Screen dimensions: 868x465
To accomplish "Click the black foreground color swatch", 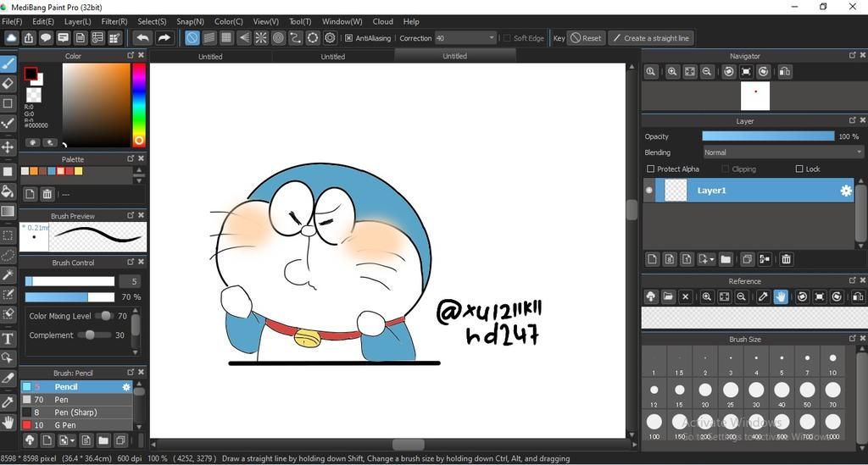I will [31, 74].
